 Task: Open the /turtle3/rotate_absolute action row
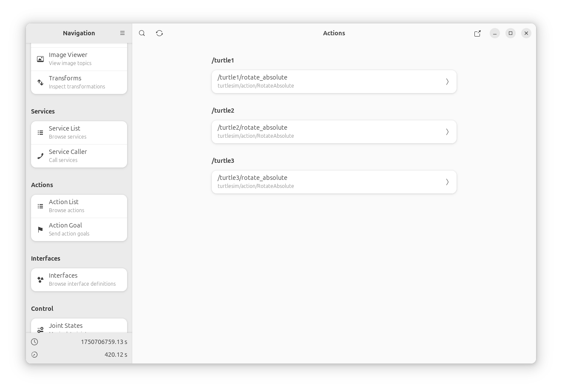click(x=334, y=182)
